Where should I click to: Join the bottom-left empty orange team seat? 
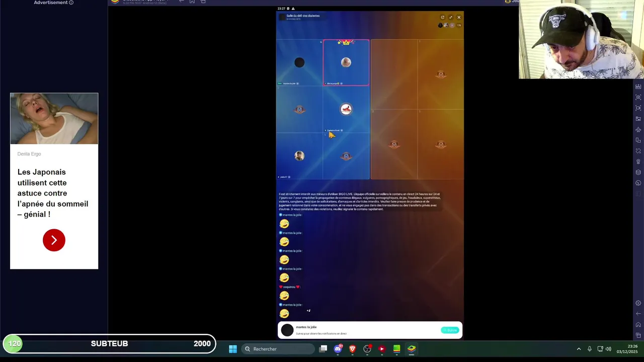tap(394, 144)
